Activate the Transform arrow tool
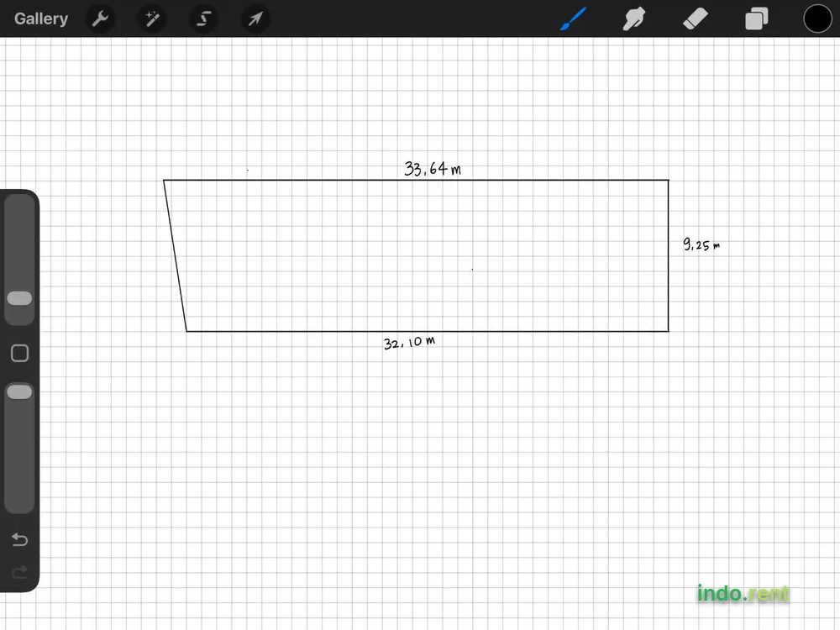Image resolution: width=840 pixels, height=630 pixels. pyautogui.click(x=255, y=18)
